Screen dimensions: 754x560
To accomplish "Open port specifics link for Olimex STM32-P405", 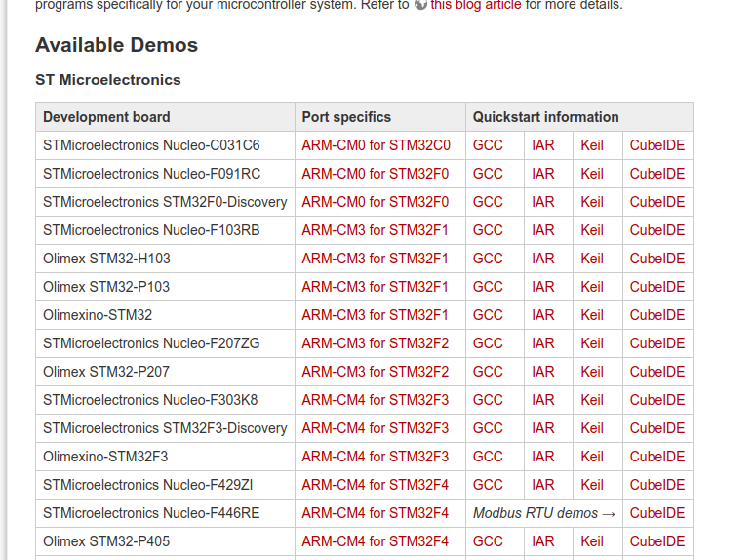I will [x=376, y=541].
